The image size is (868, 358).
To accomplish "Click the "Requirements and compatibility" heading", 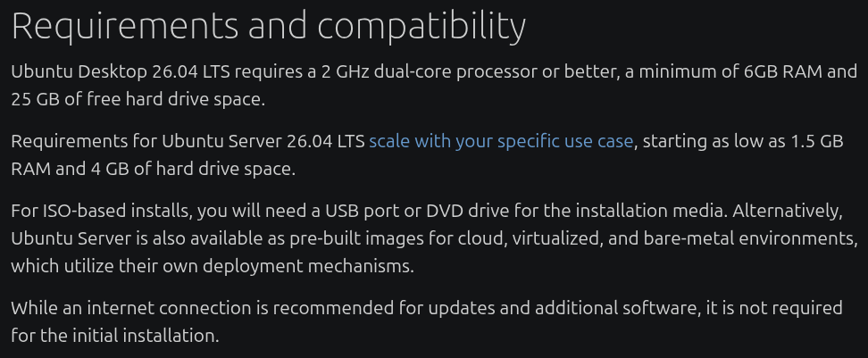I will (268, 27).
